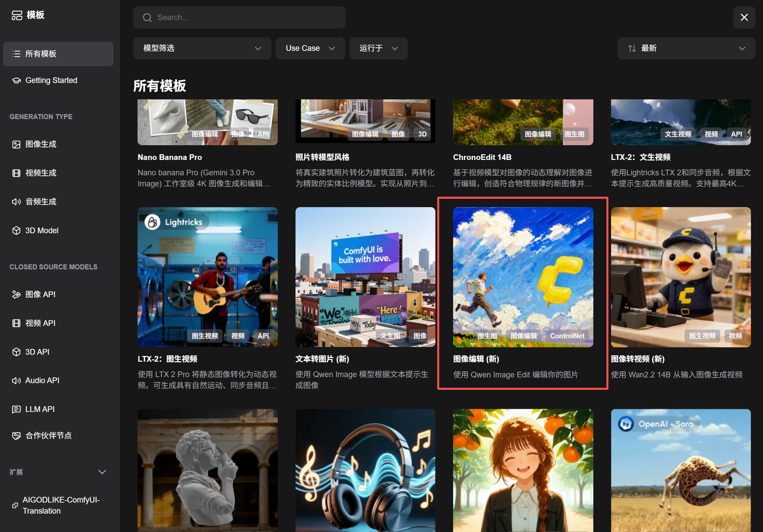This screenshot has width=763, height=532.
Task: Click the 视频生成 film icon
Action: pyautogui.click(x=16, y=173)
